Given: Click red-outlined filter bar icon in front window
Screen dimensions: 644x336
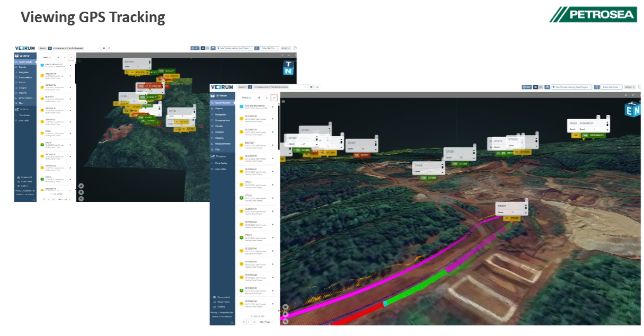Looking at the screenshot, I should [274, 98].
